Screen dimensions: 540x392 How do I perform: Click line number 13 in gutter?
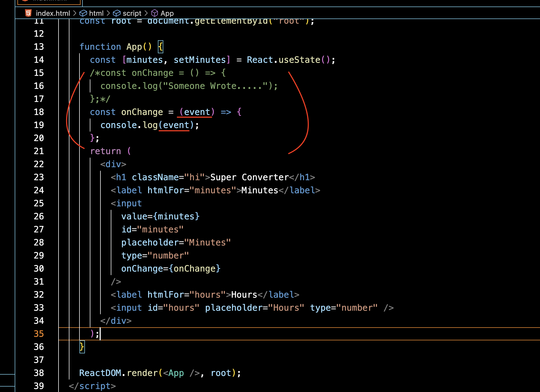coord(39,47)
